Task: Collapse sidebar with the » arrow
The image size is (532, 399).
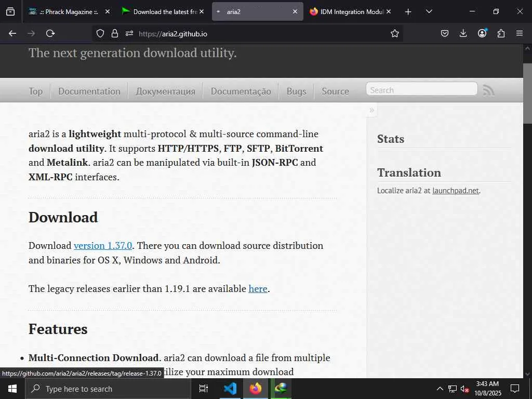Action: coord(371,110)
